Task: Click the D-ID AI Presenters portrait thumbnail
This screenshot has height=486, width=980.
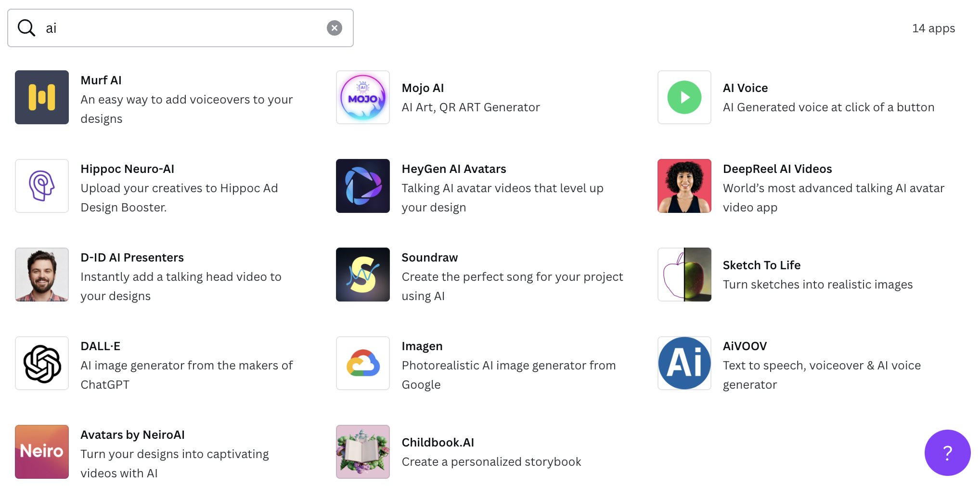Action: (x=42, y=275)
